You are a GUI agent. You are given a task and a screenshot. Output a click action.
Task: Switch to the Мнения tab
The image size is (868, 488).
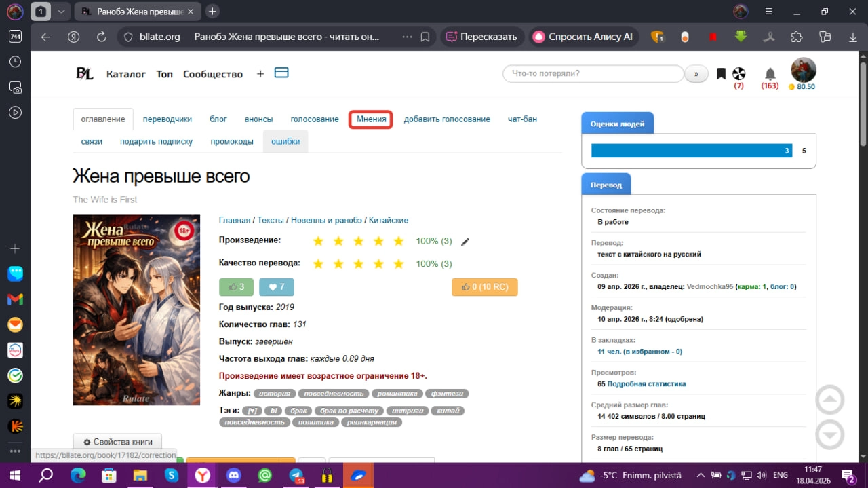(x=371, y=119)
